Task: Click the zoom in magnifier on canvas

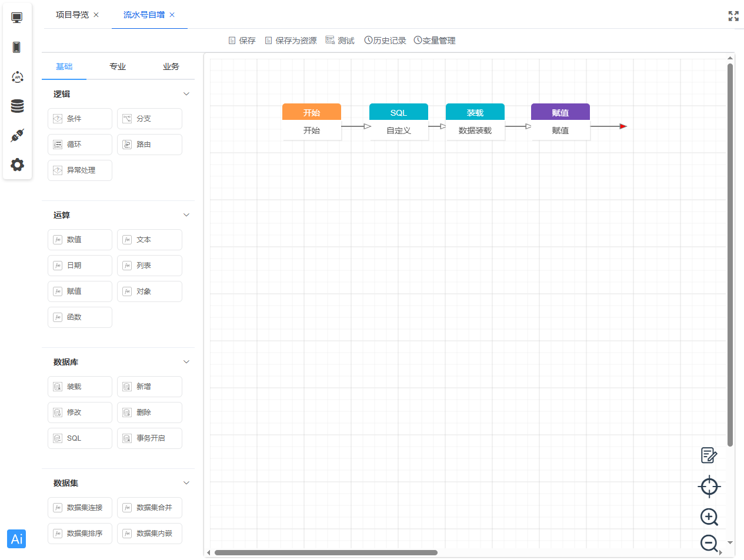Action: (709, 517)
